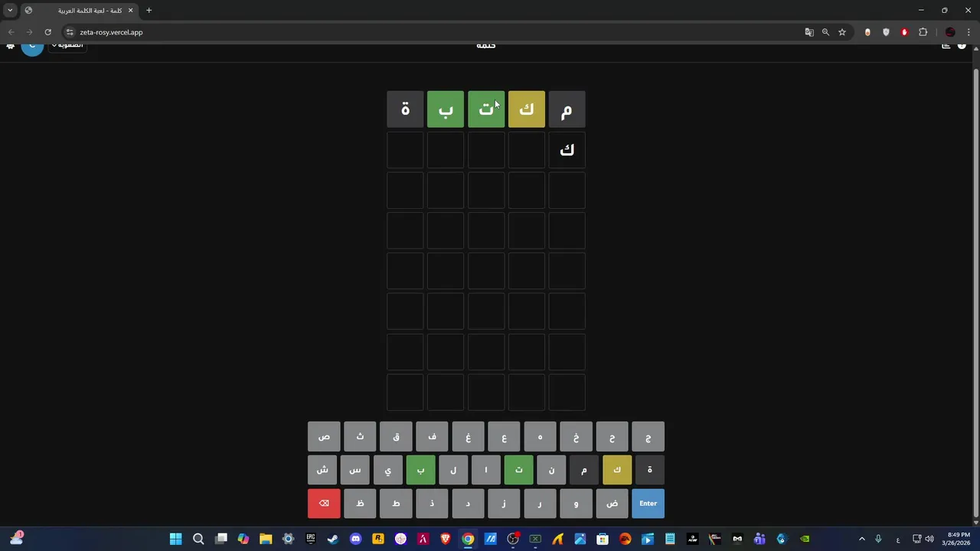980x551 pixels.
Task: Tap the ظ key on keyboard
Action: [360, 504]
